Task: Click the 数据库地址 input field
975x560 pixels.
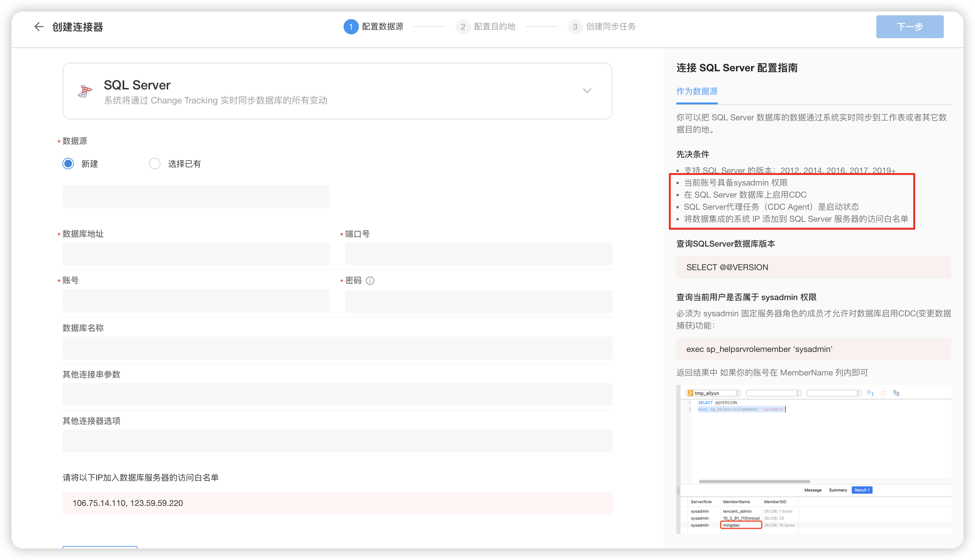Action: 196,254
